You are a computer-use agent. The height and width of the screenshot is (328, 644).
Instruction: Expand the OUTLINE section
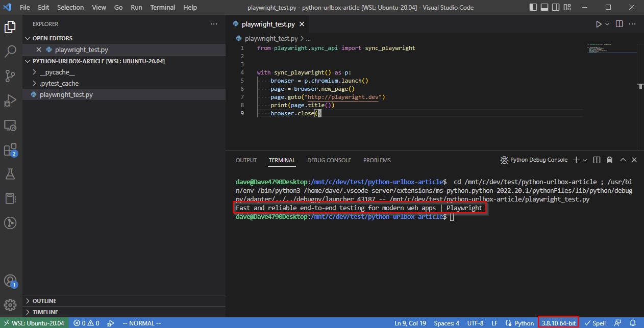(x=44, y=301)
